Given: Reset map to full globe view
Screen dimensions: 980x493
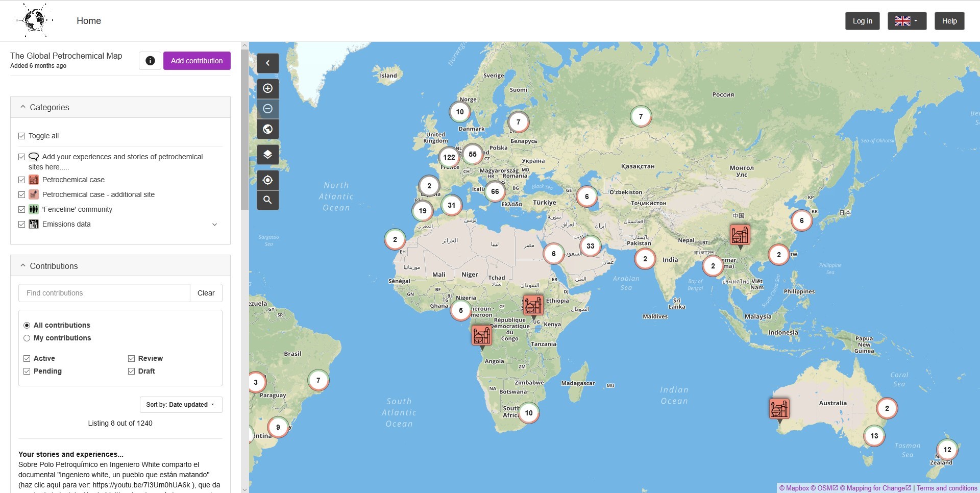Looking at the screenshot, I should click(267, 129).
